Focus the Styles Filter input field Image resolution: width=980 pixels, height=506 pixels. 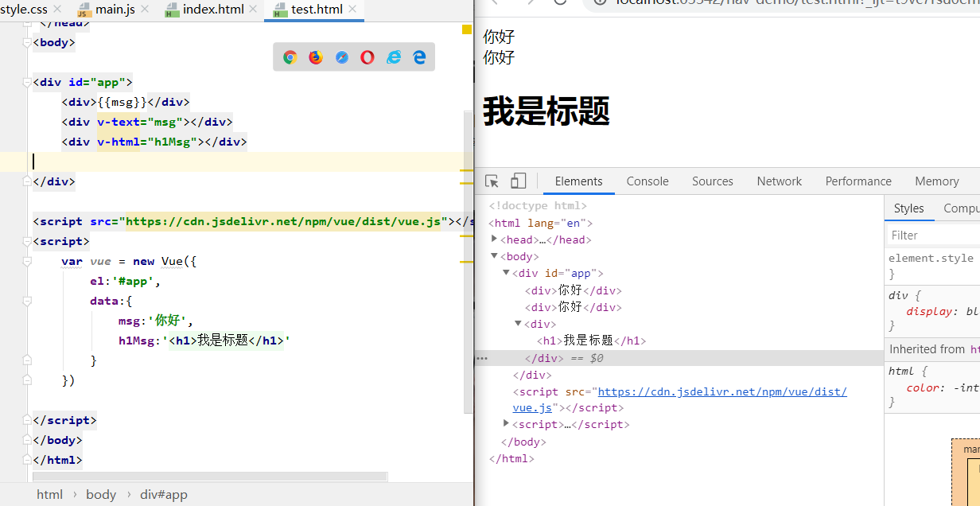tap(935, 235)
